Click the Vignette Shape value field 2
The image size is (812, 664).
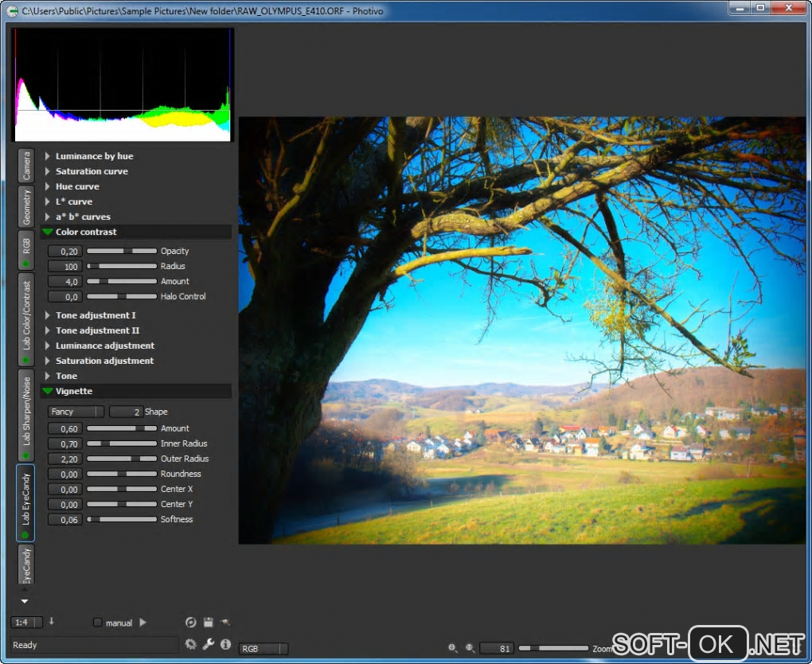pyautogui.click(x=126, y=412)
